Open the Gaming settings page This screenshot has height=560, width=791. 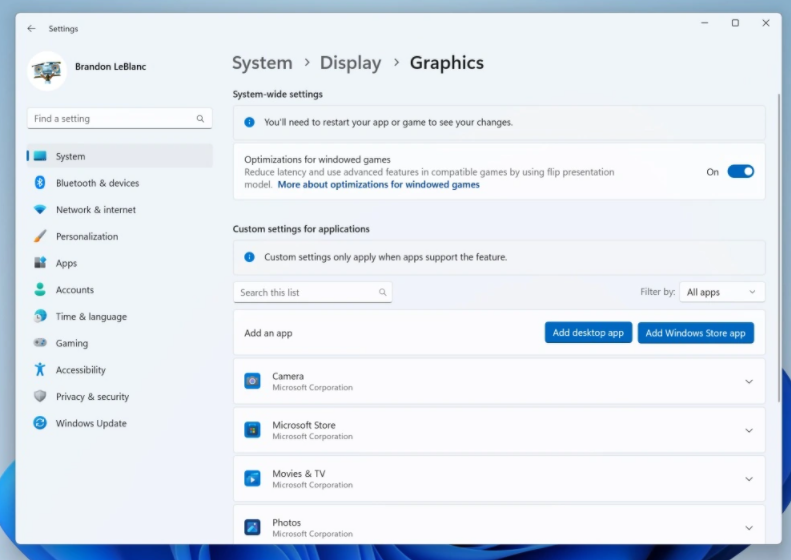120,343
